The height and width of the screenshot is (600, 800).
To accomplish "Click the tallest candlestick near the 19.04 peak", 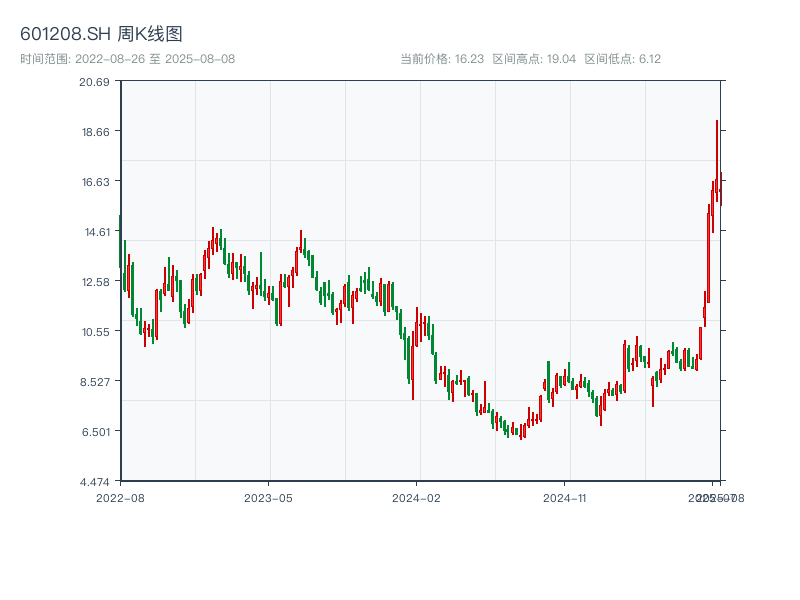I will point(717,155).
